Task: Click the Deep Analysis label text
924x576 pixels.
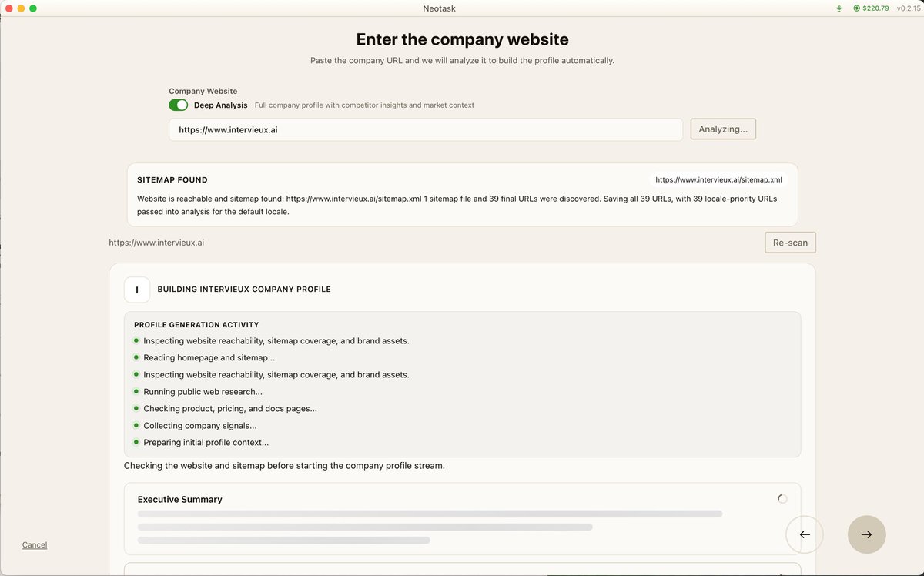Action: 221,105
